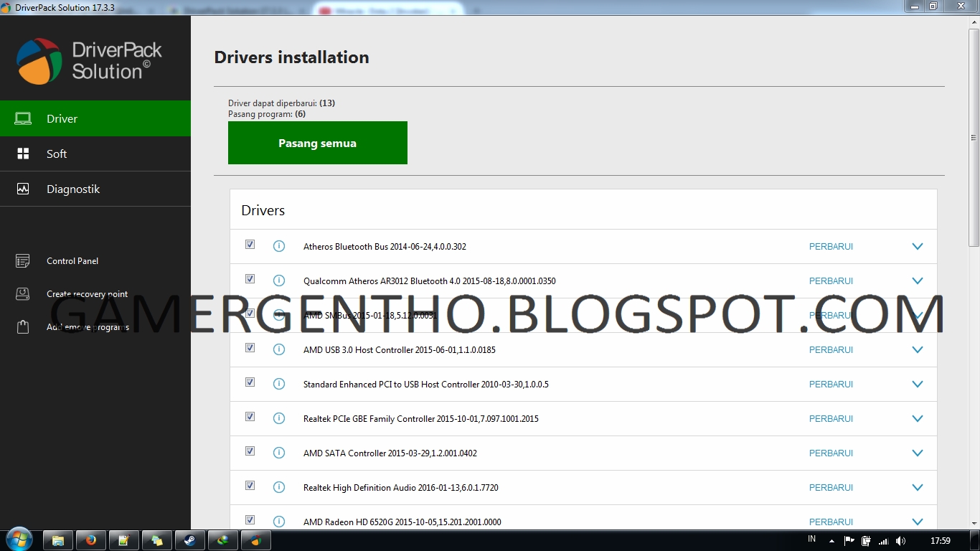Click Create recovery point link
The height and width of the screenshot is (551, 980).
click(87, 294)
